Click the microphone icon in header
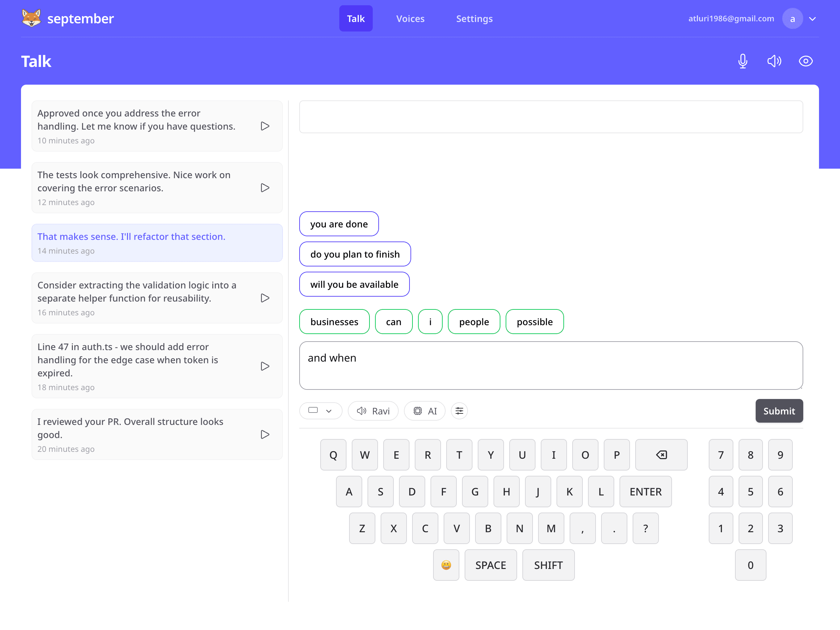The width and height of the screenshot is (840, 630). point(743,61)
